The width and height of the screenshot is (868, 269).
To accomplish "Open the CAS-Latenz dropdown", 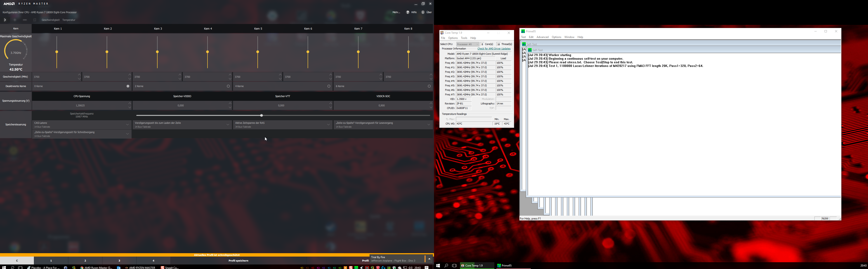I will (82, 125).
